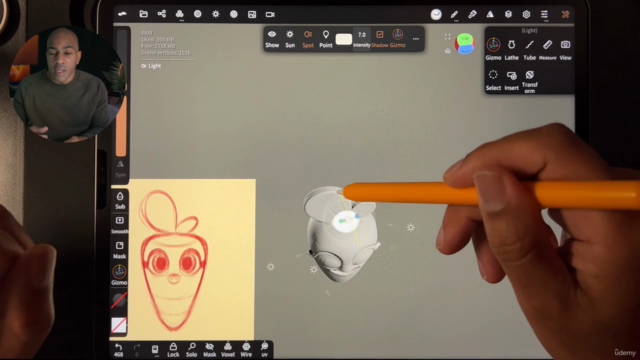Screen dimensions: 640x360
Task: Set light type to Sun
Action: pyautogui.click(x=290, y=39)
